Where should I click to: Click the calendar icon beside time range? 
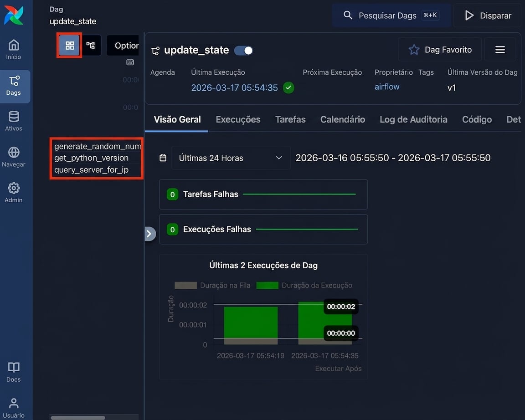(163, 158)
